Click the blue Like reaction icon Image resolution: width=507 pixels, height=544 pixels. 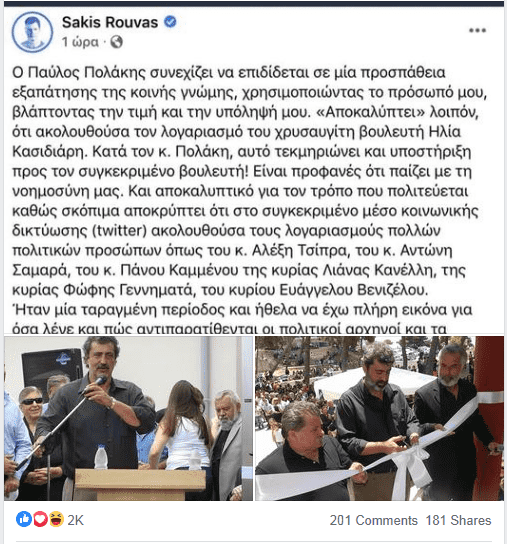24,519
